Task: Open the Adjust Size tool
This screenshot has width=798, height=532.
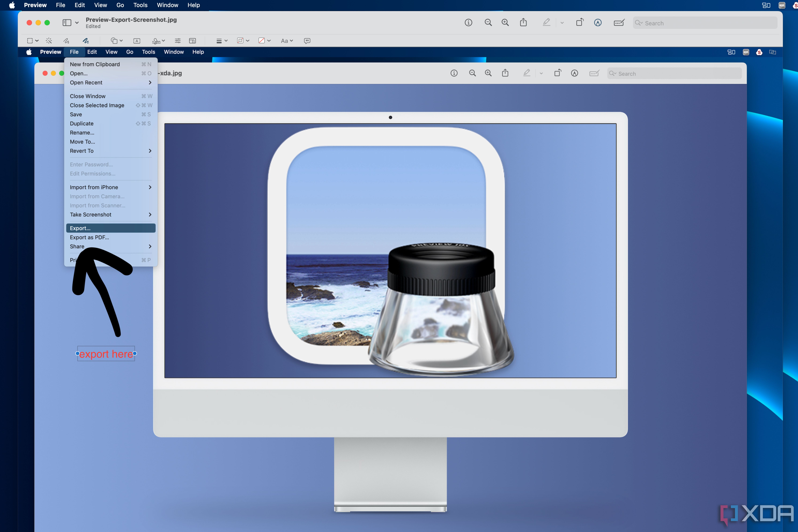Action: coord(192,41)
